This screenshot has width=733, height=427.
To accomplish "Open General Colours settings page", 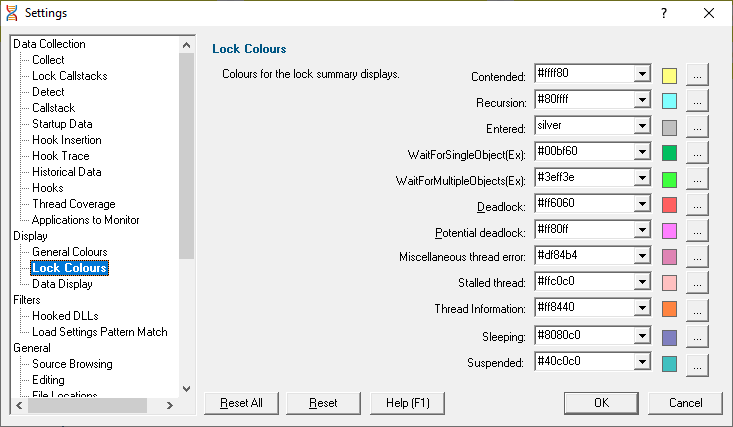I will point(70,252).
